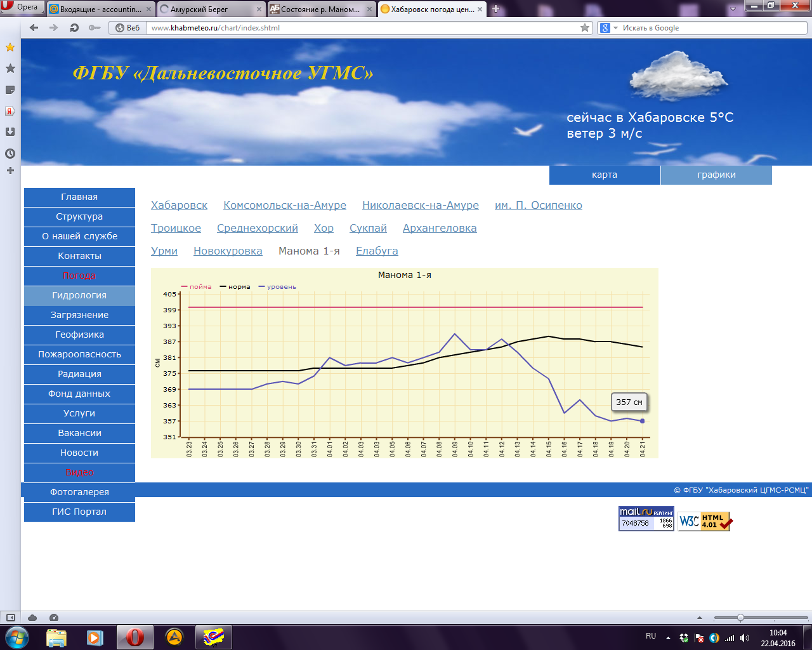
Task: Open the Opera main menu
Action: pos(22,7)
